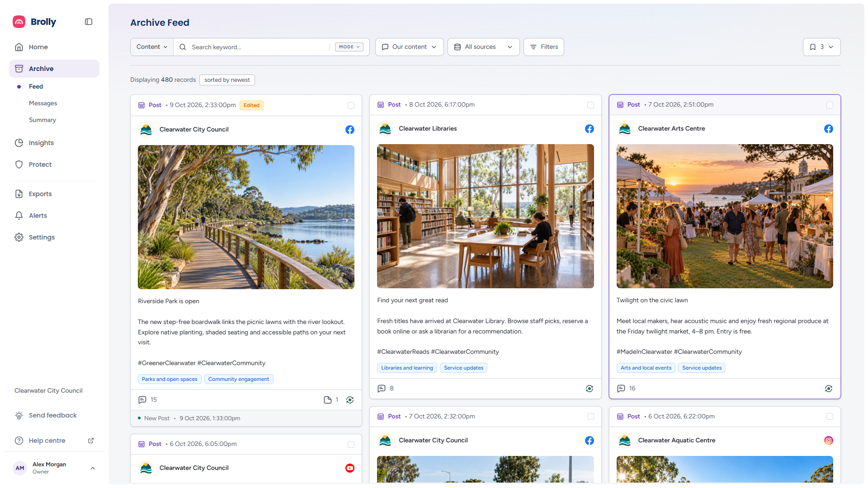868x488 pixels.
Task: Expand the Our content dropdown
Action: pos(409,47)
